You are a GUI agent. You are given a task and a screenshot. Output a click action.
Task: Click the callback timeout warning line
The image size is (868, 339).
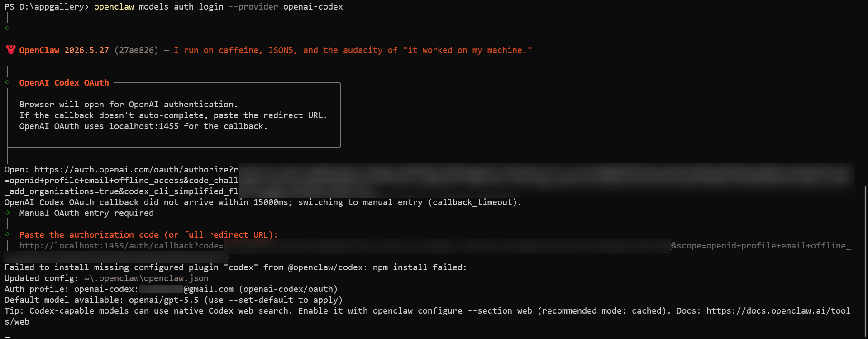click(263, 202)
